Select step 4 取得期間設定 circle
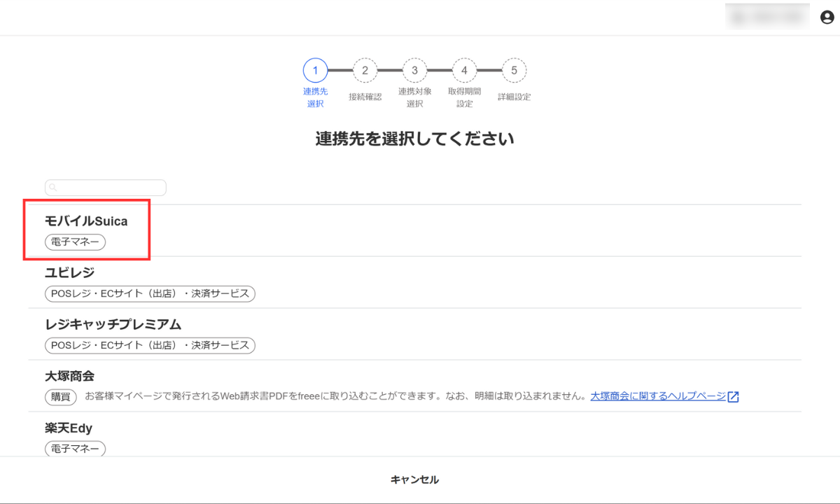840x504 pixels. [x=464, y=70]
